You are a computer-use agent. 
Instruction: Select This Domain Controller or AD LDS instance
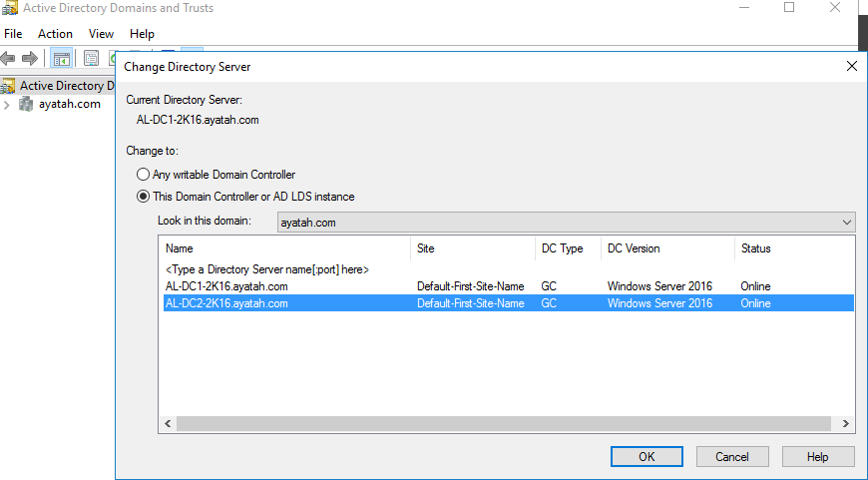pos(144,197)
